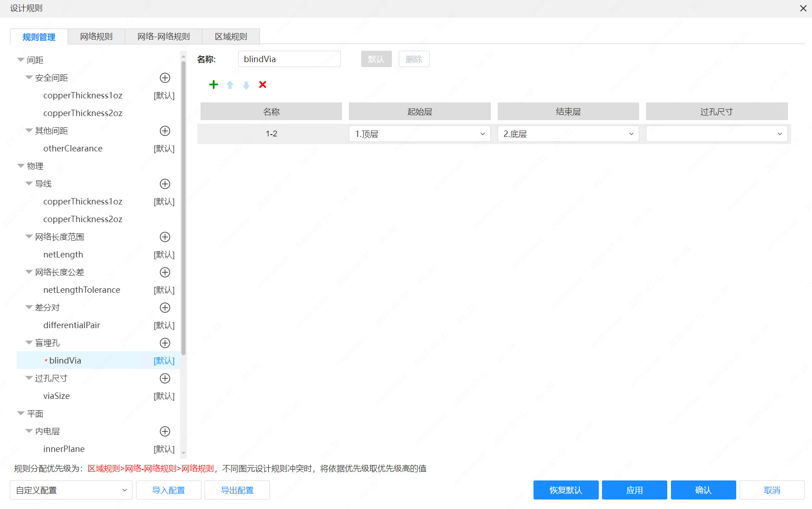This screenshot has width=812, height=509.
Task: Click the plus icon beside 盲埋孔
Action: point(165,343)
